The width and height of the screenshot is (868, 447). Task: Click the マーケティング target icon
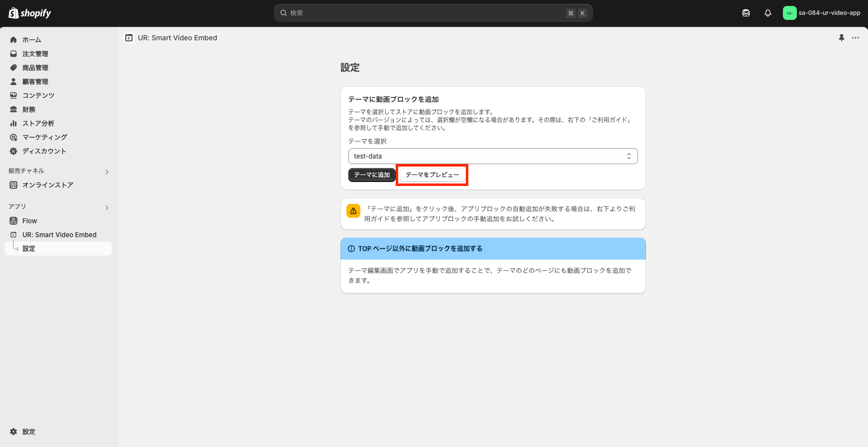point(13,137)
